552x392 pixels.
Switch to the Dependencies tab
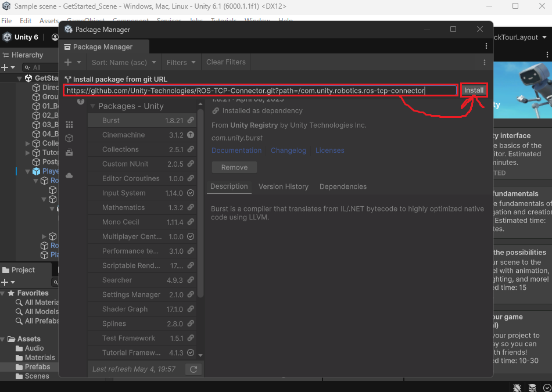[343, 186]
